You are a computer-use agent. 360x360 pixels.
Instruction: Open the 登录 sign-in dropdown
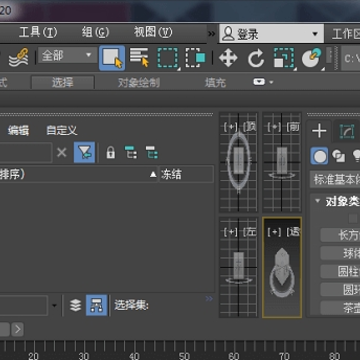(271, 34)
